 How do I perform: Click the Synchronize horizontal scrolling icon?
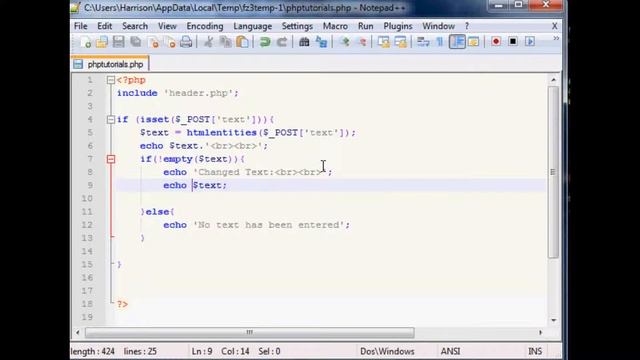[x=400, y=42]
